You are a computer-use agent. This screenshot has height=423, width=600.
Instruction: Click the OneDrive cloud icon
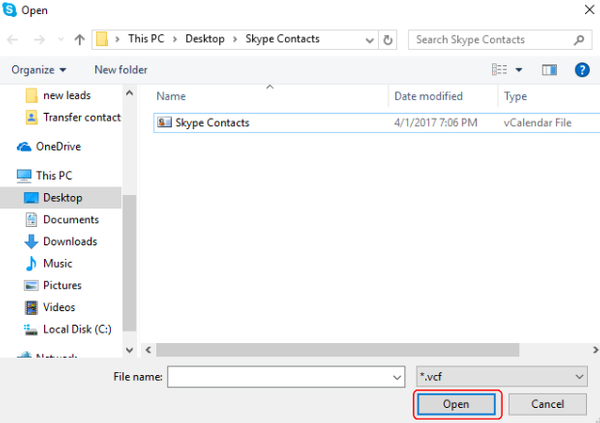coord(24,147)
